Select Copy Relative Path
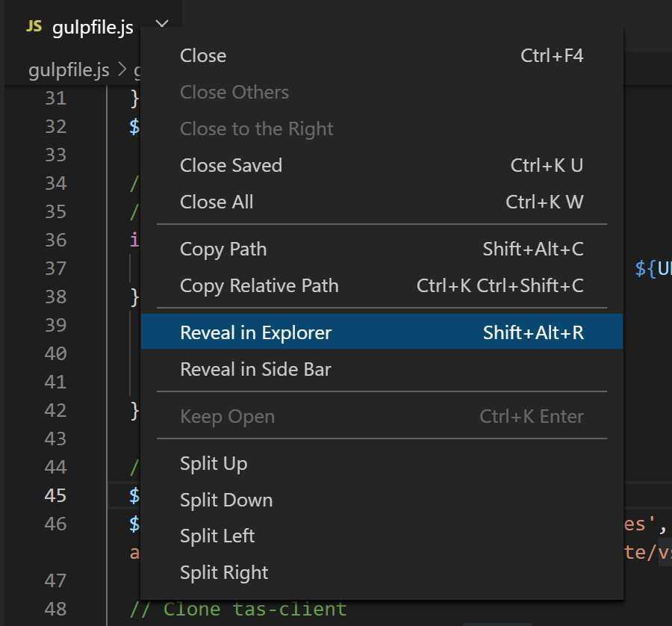Viewport: 672px width, 626px height. [x=259, y=285]
